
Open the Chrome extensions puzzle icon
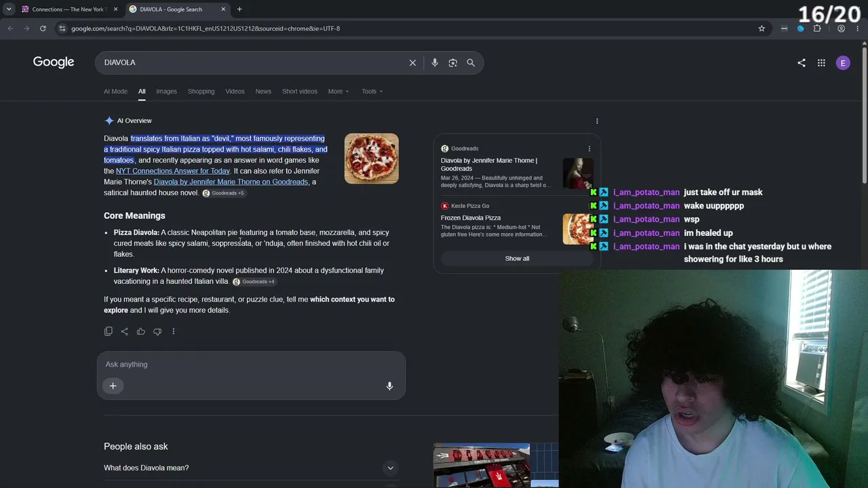coord(817,28)
